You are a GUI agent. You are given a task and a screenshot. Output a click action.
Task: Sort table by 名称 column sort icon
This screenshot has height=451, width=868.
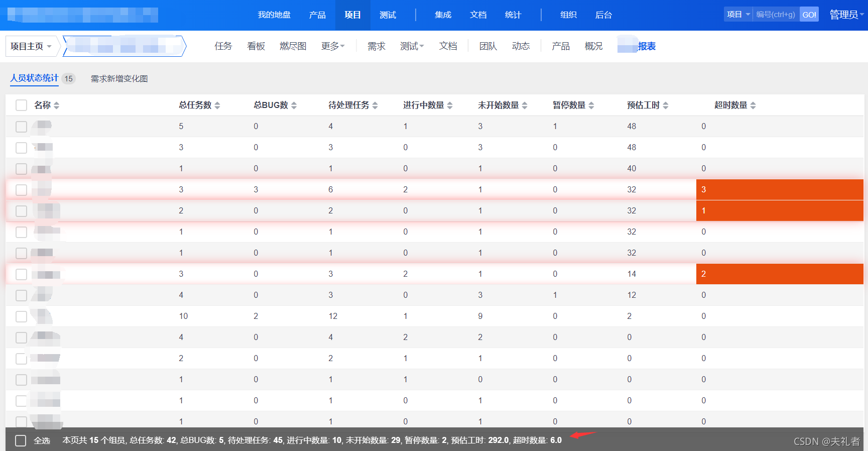[56, 105]
